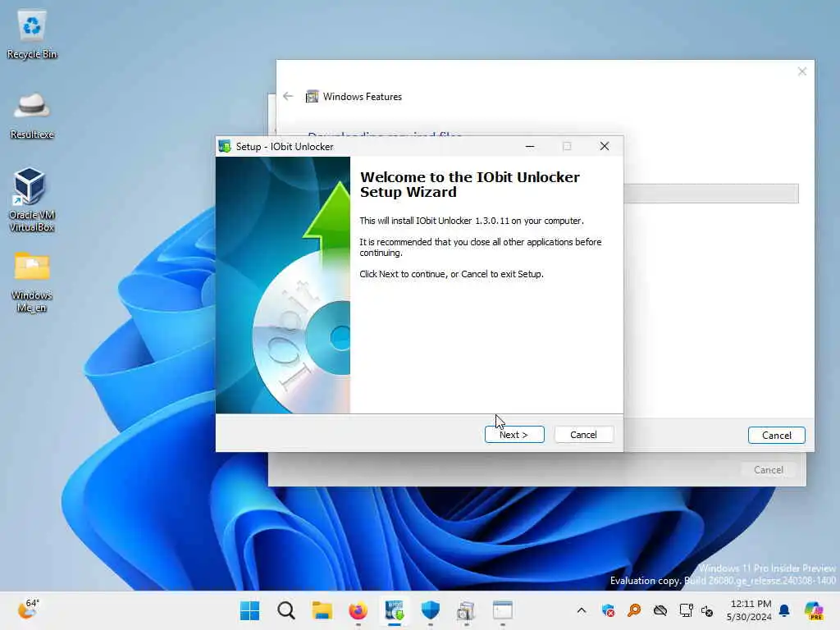Open File Explorer from the taskbar

click(322, 610)
